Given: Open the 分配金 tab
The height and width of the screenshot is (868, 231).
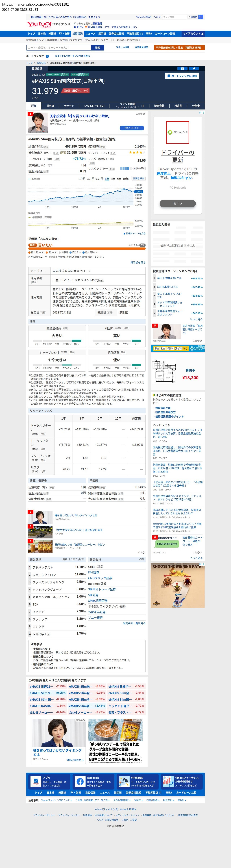Looking at the screenshot, I should tap(196, 106).
